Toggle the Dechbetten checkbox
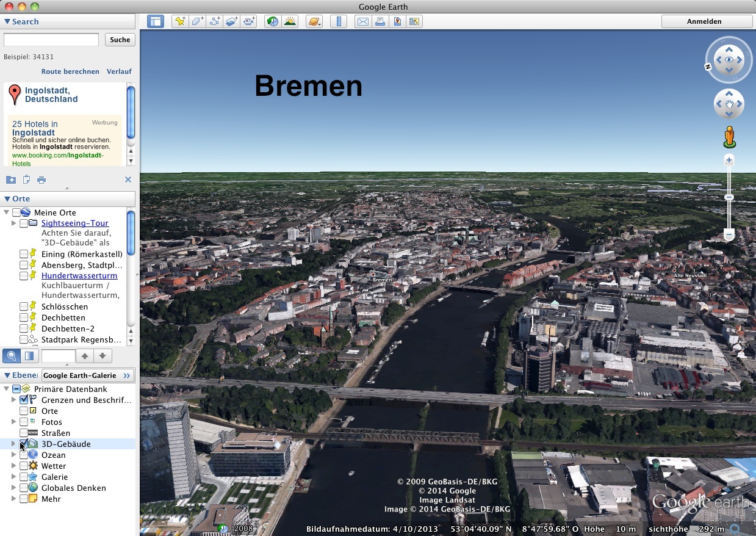 (23, 317)
